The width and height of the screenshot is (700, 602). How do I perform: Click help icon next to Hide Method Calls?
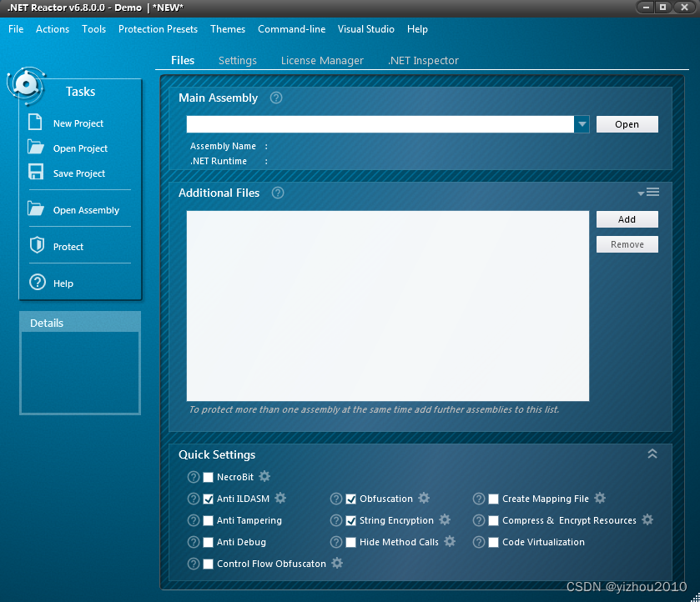pyautogui.click(x=336, y=542)
